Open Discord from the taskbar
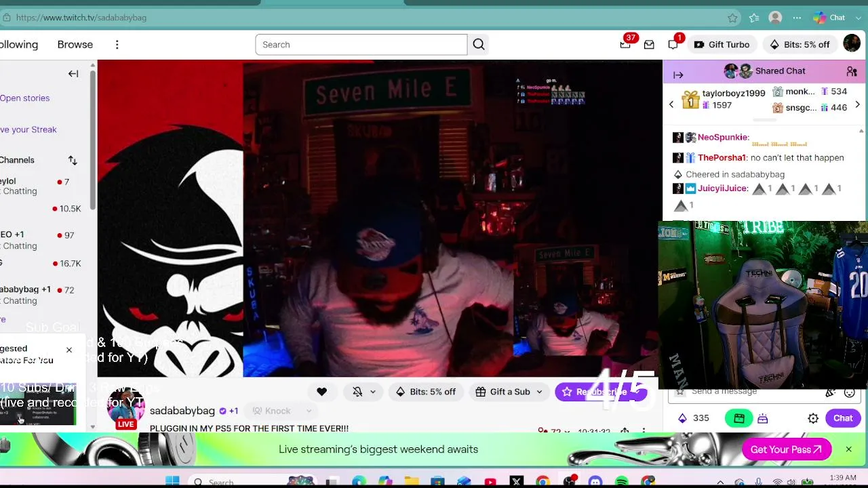868x488 pixels. [595, 482]
